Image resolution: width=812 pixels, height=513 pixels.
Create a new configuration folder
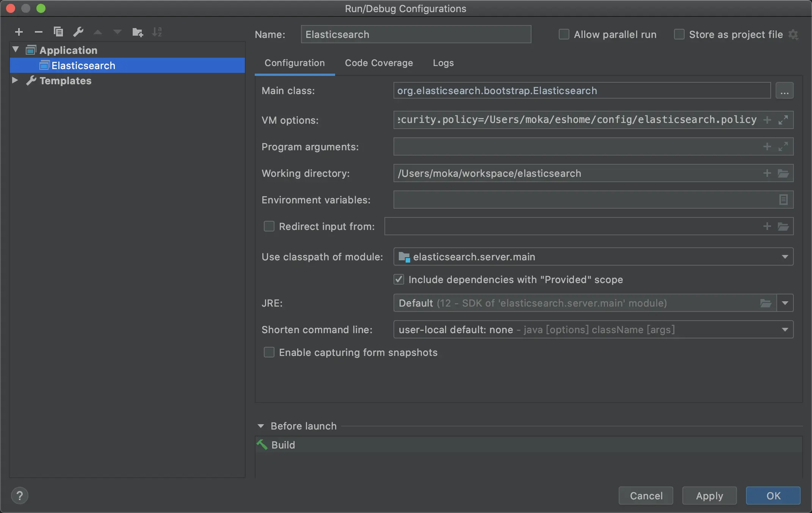pos(138,32)
